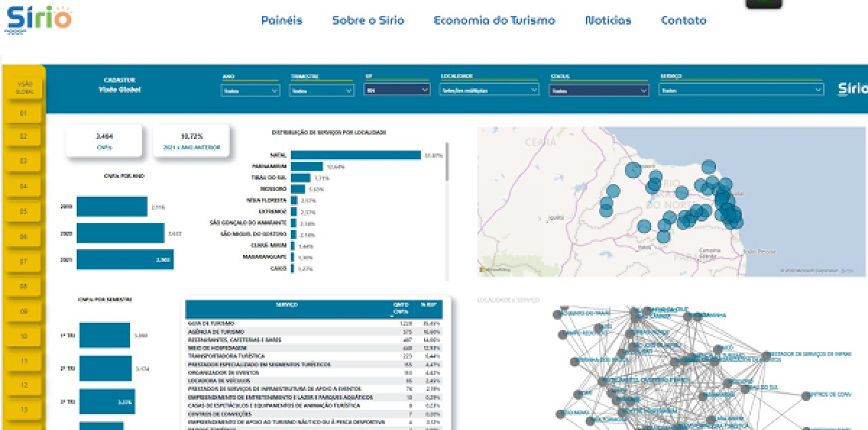Viewport: 868px width, 430px height.
Task: Select the Natal bar in locality chart
Action: 355,155
